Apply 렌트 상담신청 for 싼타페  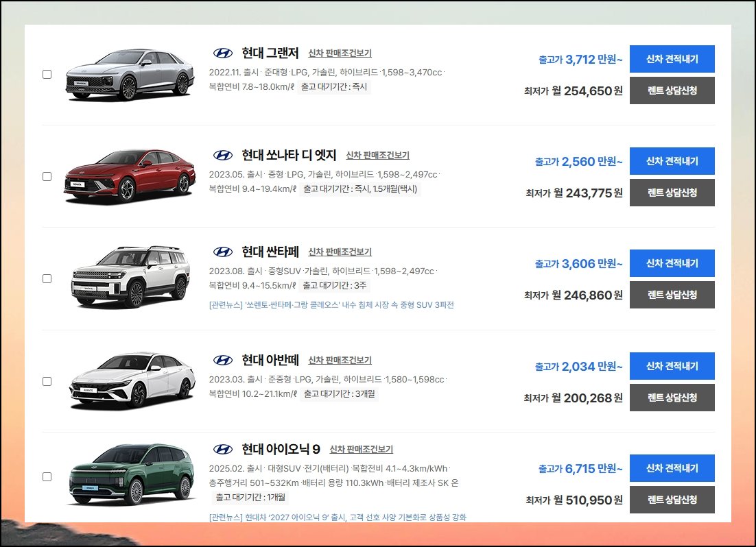click(672, 295)
